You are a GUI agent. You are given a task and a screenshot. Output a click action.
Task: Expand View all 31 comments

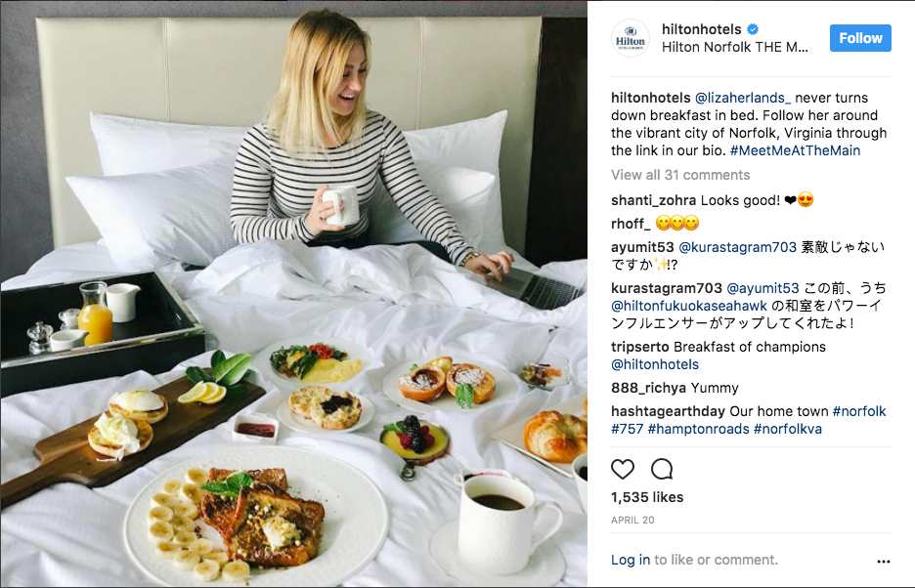click(x=680, y=175)
